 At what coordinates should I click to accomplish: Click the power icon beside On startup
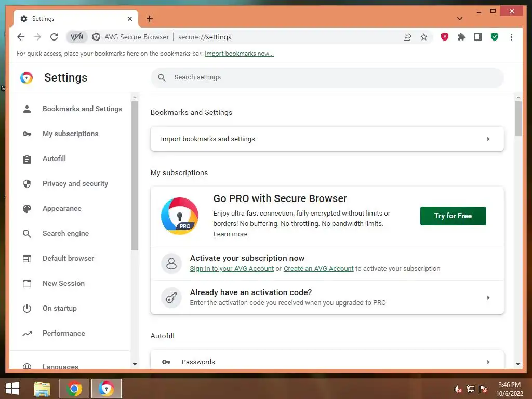pyautogui.click(x=27, y=309)
